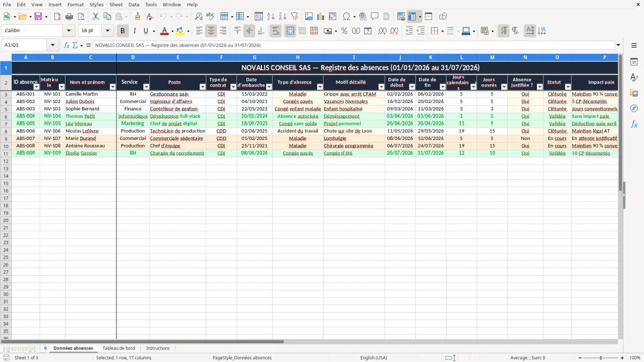Add a decimal place
This screenshot has width=644, height=362.
click(382, 31)
